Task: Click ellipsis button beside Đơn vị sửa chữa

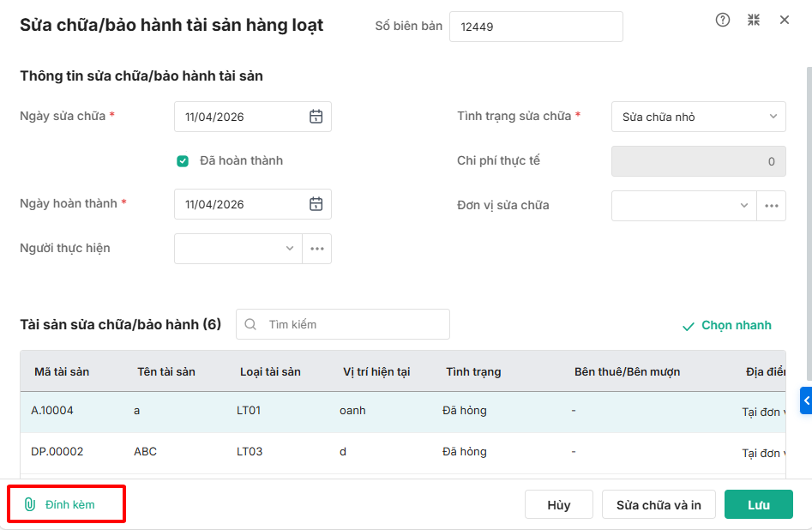Action: (x=772, y=206)
